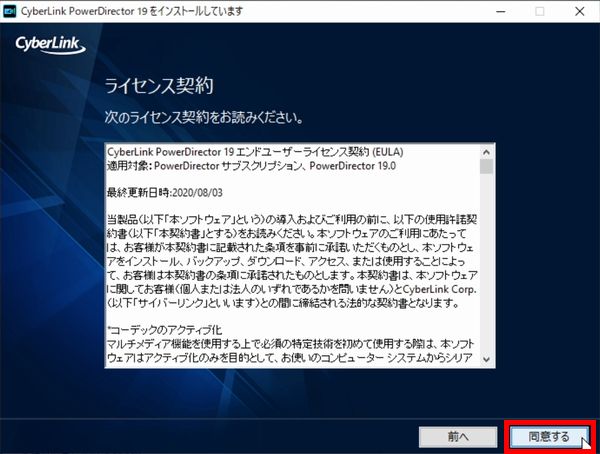Click the PowerDirector icon in title bar
The width and height of the screenshot is (600, 454).
(9, 11)
